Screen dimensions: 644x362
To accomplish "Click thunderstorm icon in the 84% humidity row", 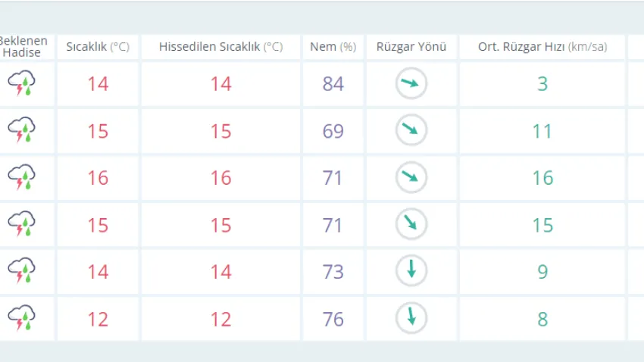I will coord(22,83).
